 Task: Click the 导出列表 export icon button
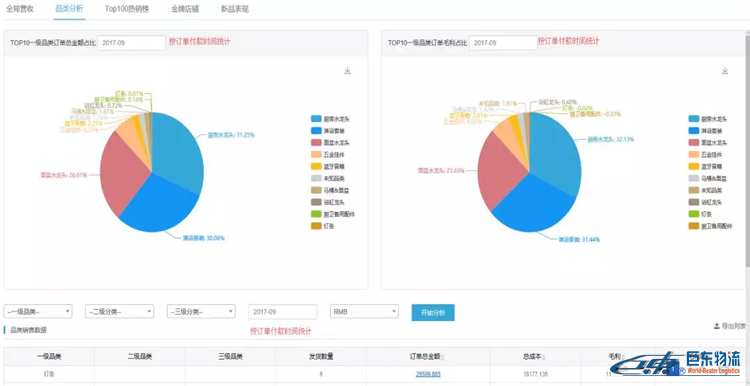pos(730,326)
